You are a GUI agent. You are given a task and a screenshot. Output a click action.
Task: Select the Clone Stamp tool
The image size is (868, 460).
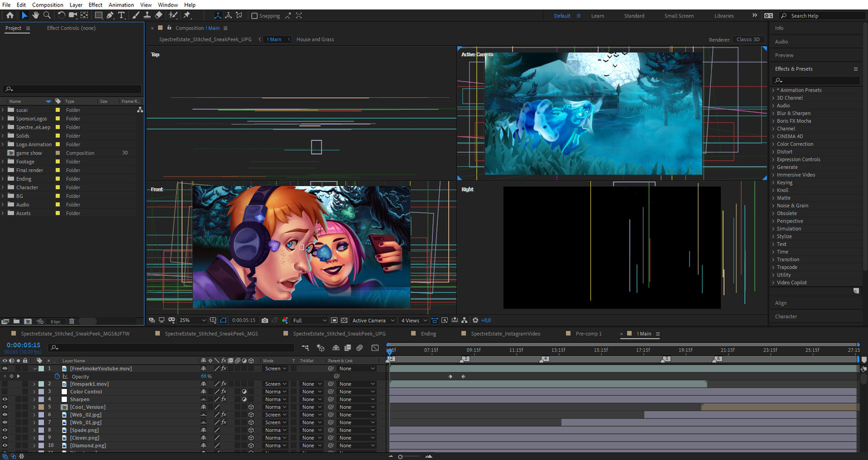(147, 15)
